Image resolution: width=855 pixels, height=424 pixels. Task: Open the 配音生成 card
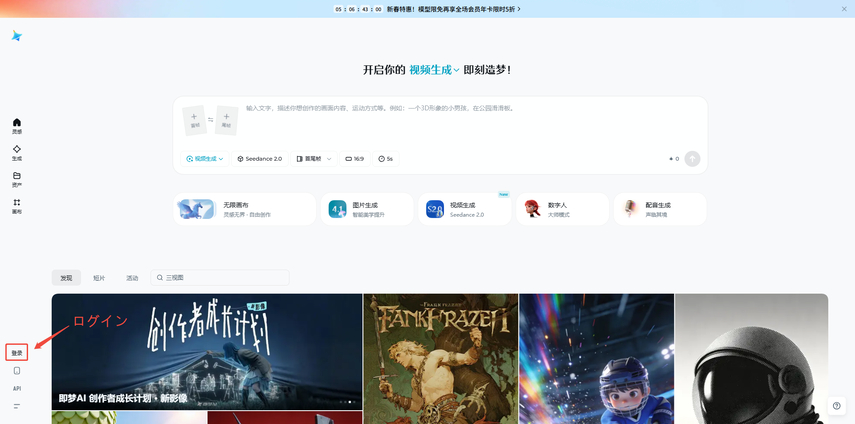click(x=660, y=209)
